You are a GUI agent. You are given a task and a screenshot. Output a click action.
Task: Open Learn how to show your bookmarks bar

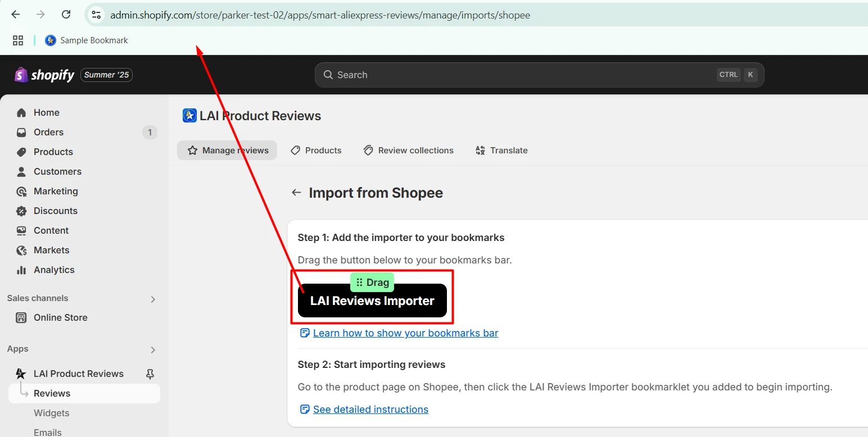click(x=405, y=333)
